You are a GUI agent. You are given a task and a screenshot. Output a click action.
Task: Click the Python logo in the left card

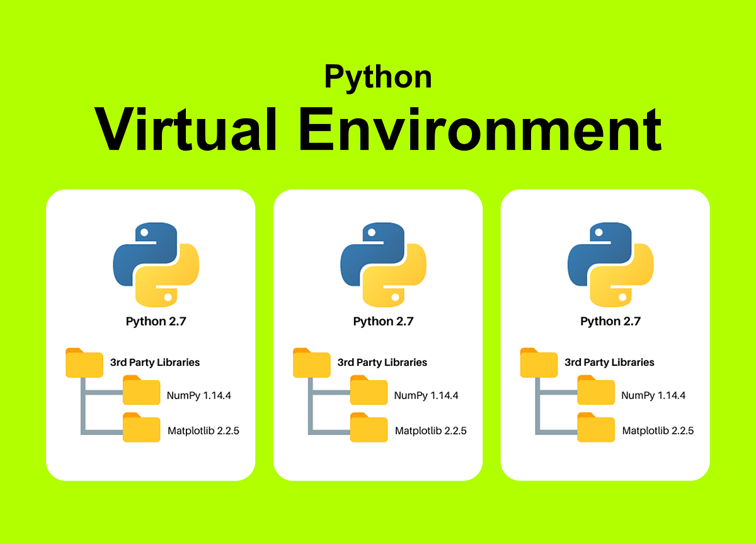(x=156, y=264)
